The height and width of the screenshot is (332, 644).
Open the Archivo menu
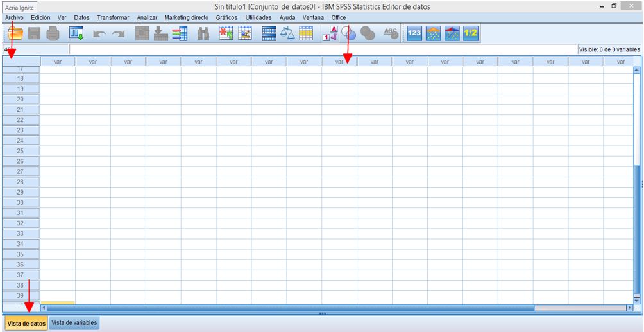point(14,18)
